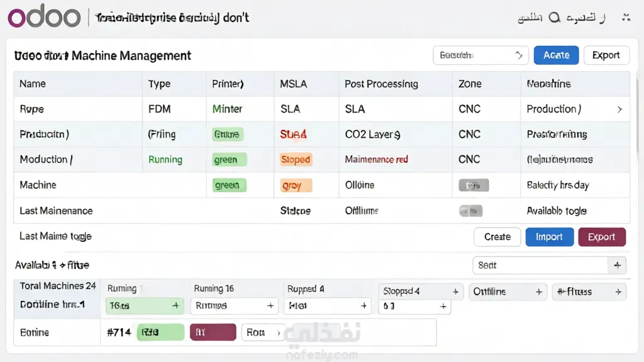The image size is (644, 362).
Task: Click the plus icon on Stopped 4 box
Action: [x=455, y=292]
